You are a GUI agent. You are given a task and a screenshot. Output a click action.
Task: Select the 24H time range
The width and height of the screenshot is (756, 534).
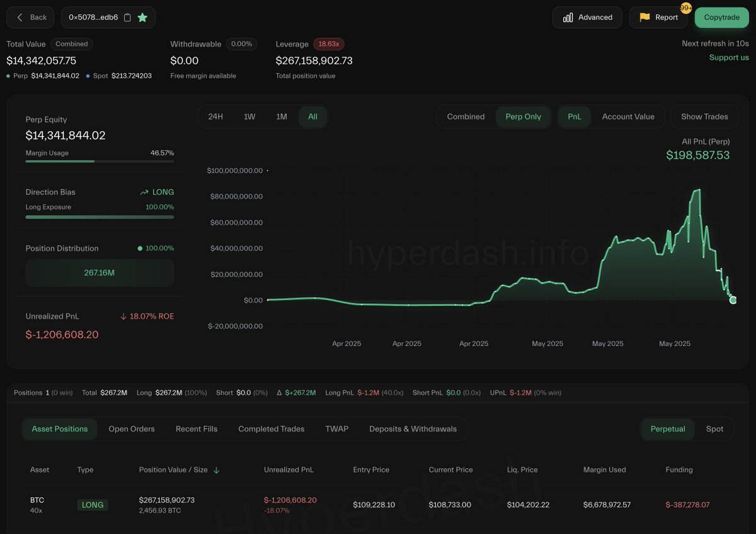point(215,117)
